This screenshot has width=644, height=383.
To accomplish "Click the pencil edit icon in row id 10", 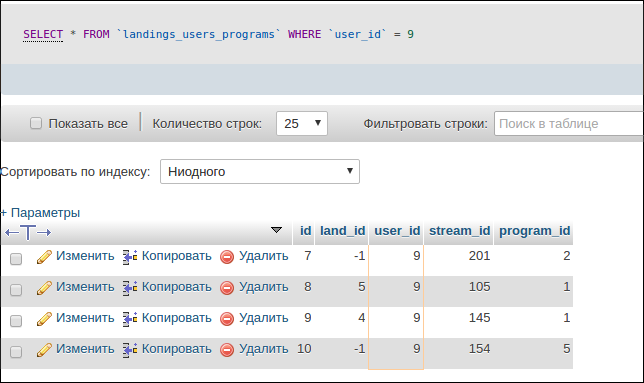I will [x=44, y=350].
